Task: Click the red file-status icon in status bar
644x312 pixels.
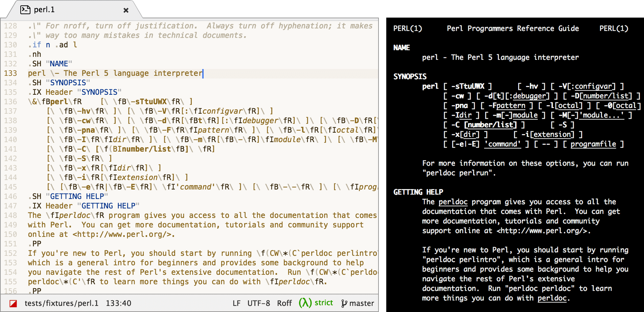Action: (x=13, y=304)
